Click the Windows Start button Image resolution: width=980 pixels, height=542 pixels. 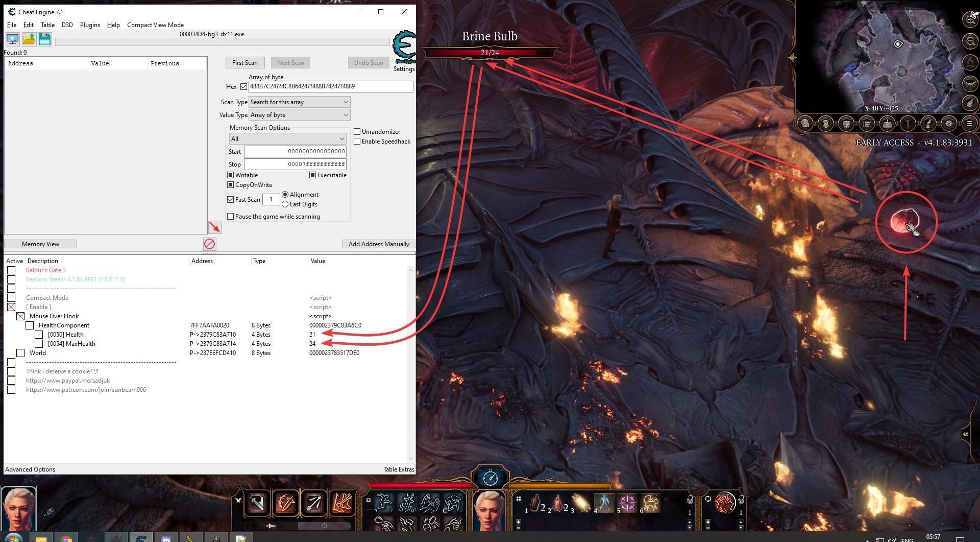[x=14, y=538]
